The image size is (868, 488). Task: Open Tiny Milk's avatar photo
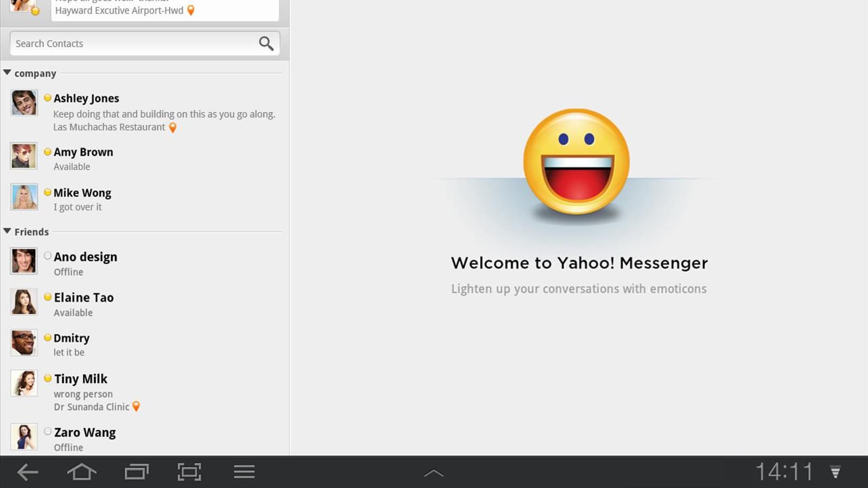24,383
